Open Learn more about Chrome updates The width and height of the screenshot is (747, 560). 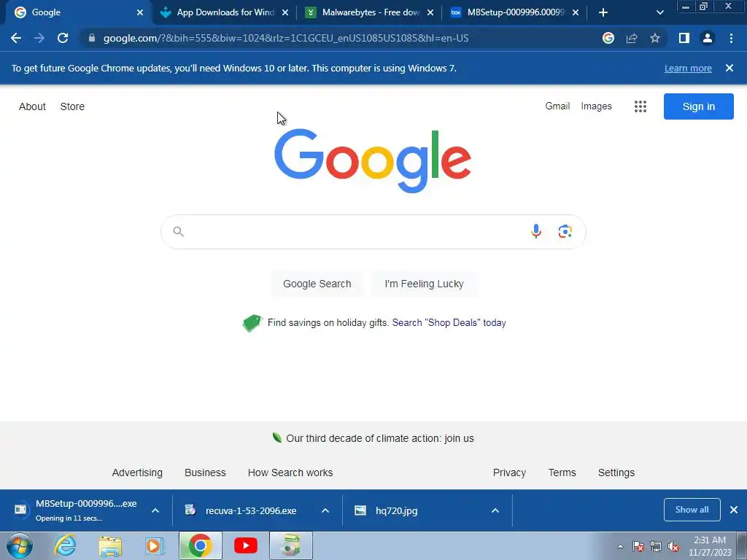688,68
